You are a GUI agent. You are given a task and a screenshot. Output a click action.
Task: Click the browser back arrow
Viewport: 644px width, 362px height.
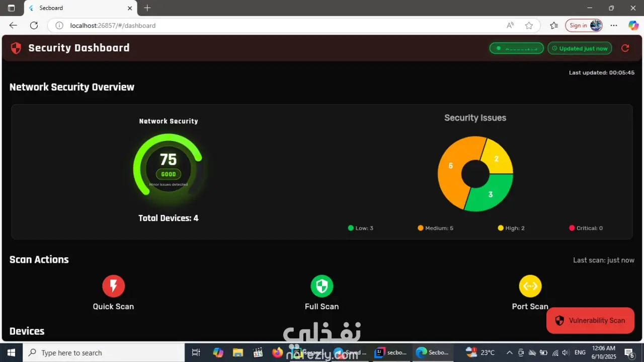coord(13,25)
